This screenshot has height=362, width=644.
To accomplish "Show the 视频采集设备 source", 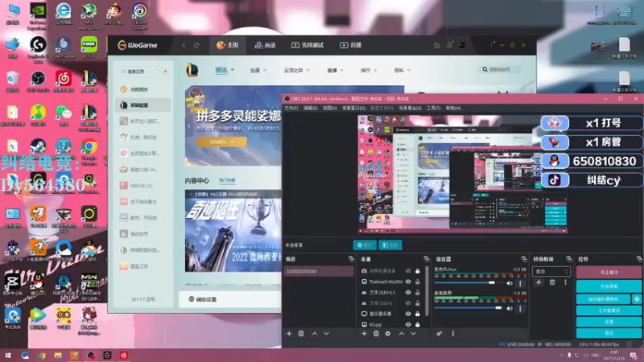I will [408, 271].
